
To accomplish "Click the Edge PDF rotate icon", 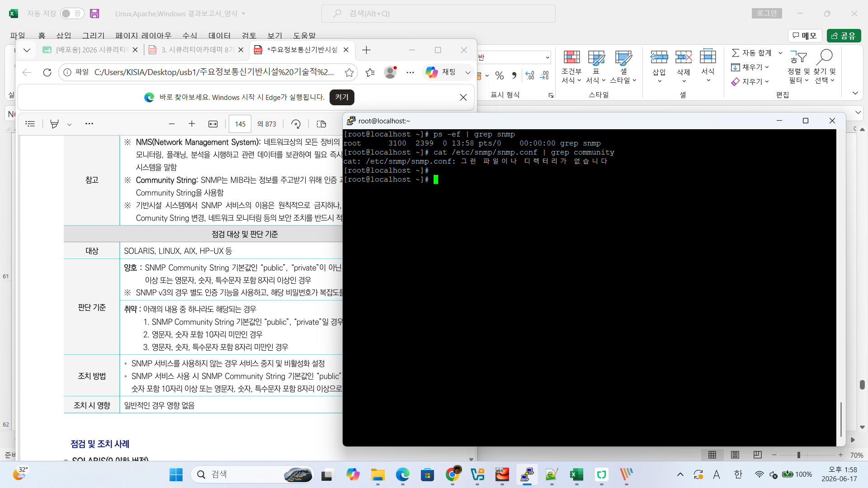I will coord(296,124).
